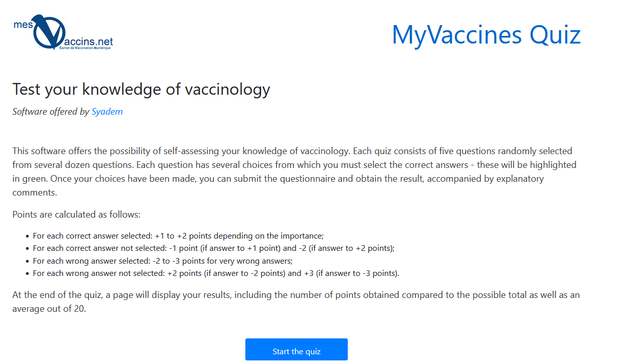Click the paragraph starting 'This software offers'
Screen dimensions: 629x364
pyautogui.click(x=295, y=172)
